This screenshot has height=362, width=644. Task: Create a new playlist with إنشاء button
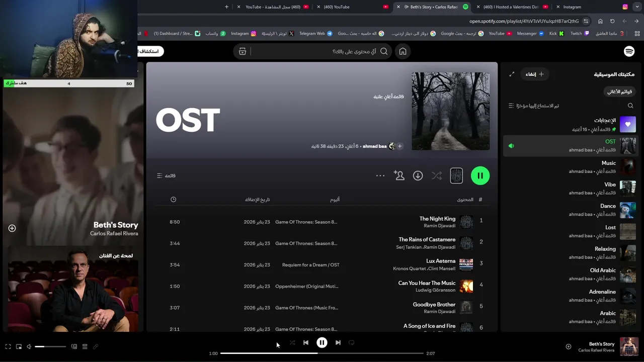[534, 74]
